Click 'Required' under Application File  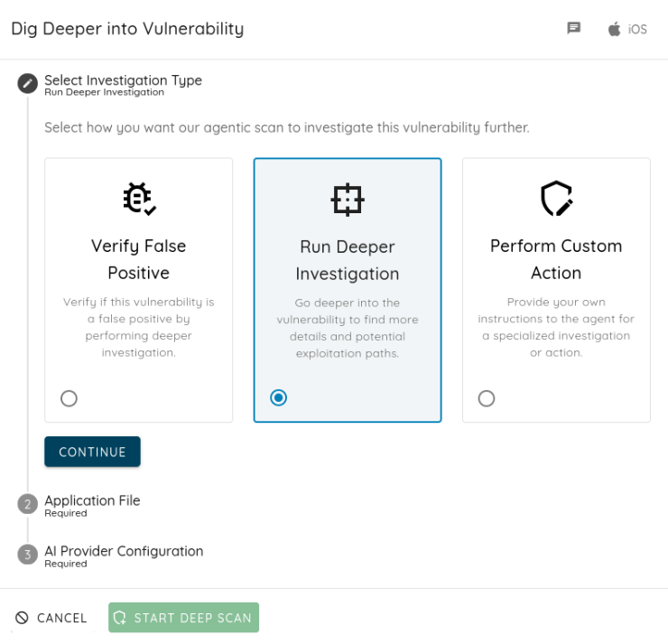[x=66, y=513]
